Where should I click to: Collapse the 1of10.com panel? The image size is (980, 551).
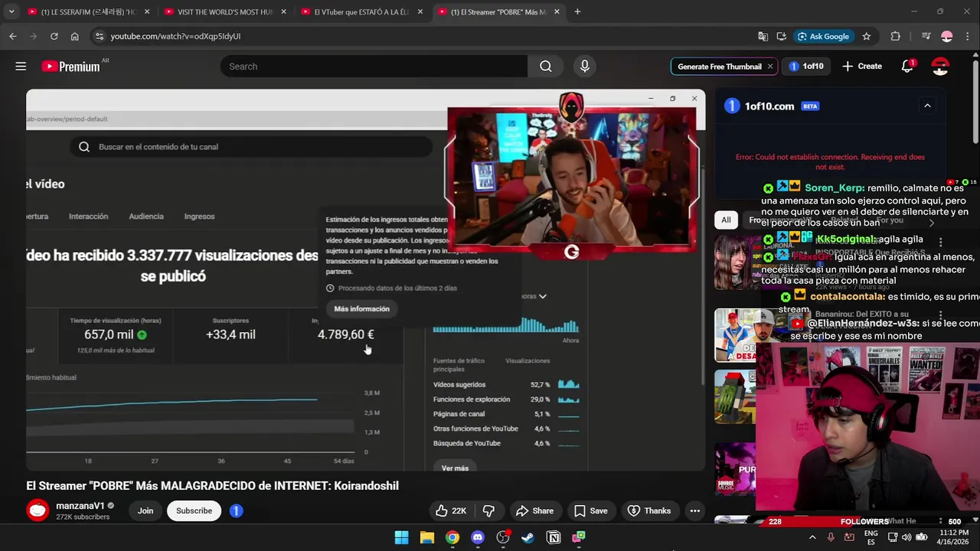pyautogui.click(x=927, y=106)
